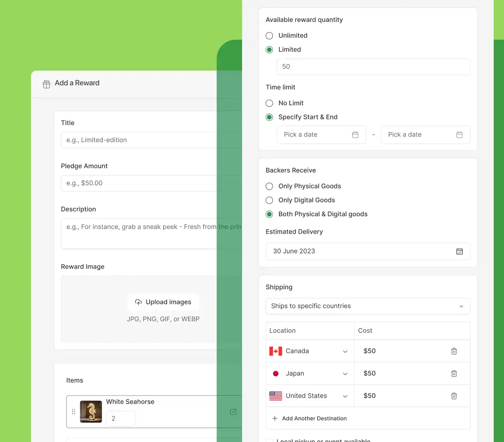Grab the drag handle of White Seahorse item
The height and width of the screenshot is (442, 504).
tap(73, 412)
